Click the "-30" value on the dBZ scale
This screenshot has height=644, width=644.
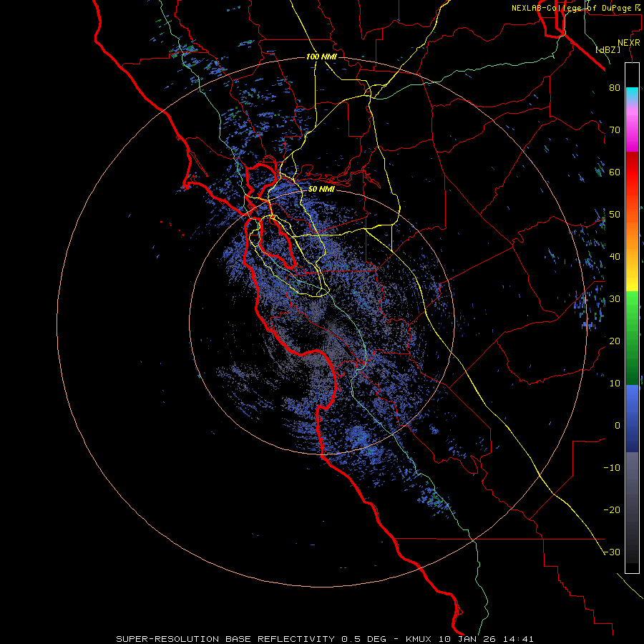pos(612,552)
